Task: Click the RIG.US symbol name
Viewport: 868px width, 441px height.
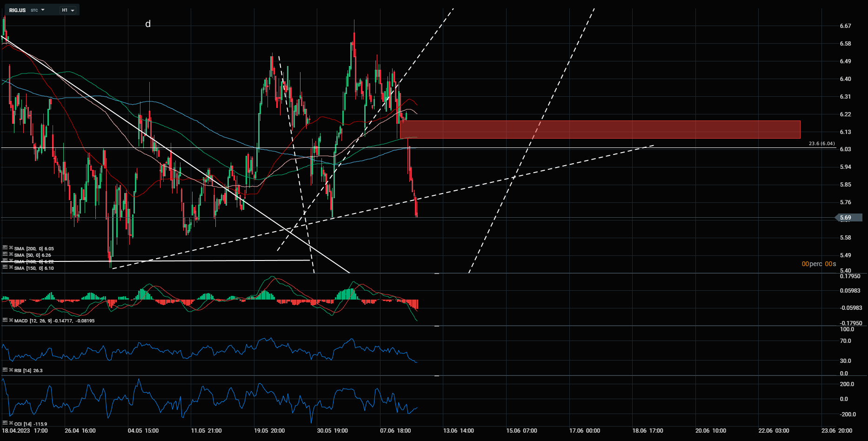Action: [x=17, y=10]
